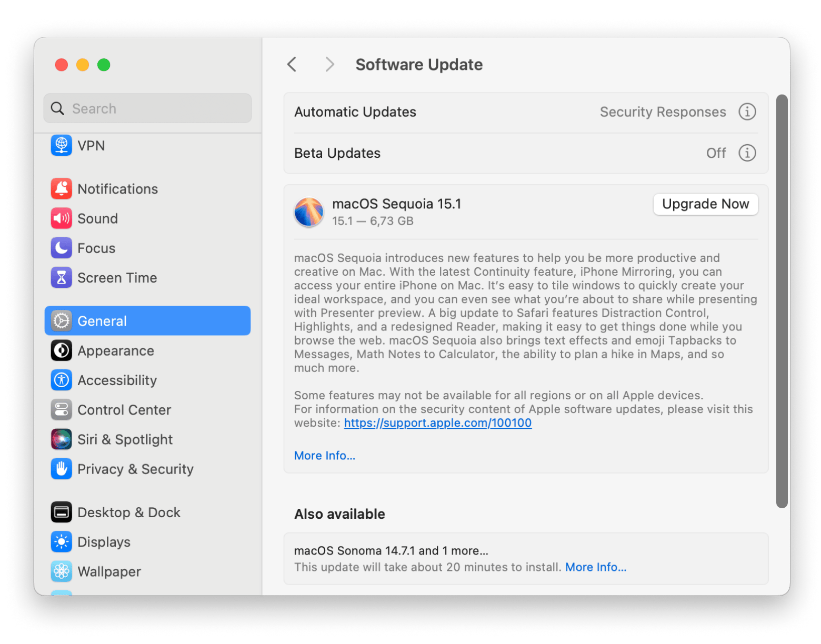Screen dimensions: 821x644
Task: Open Displays settings pane
Action: tap(147, 542)
